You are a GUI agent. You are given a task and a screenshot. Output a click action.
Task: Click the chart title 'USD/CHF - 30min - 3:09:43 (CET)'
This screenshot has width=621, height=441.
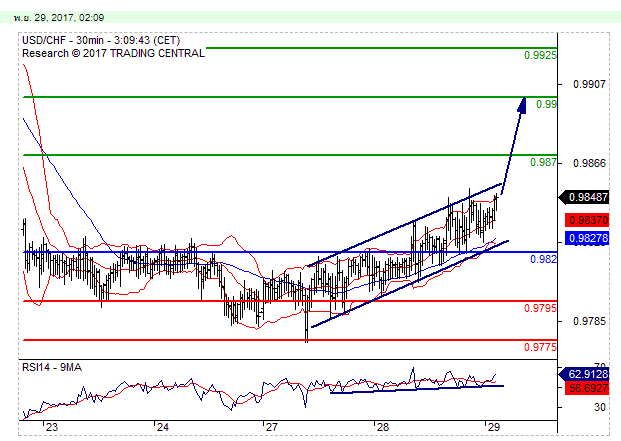(101, 40)
